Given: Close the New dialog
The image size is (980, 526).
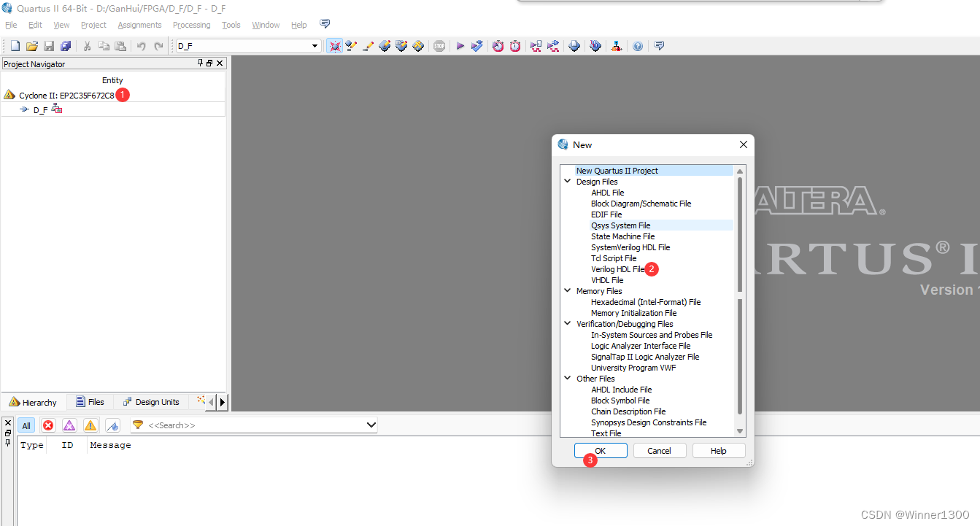Looking at the screenshot, I should click(x=744, y=144).
